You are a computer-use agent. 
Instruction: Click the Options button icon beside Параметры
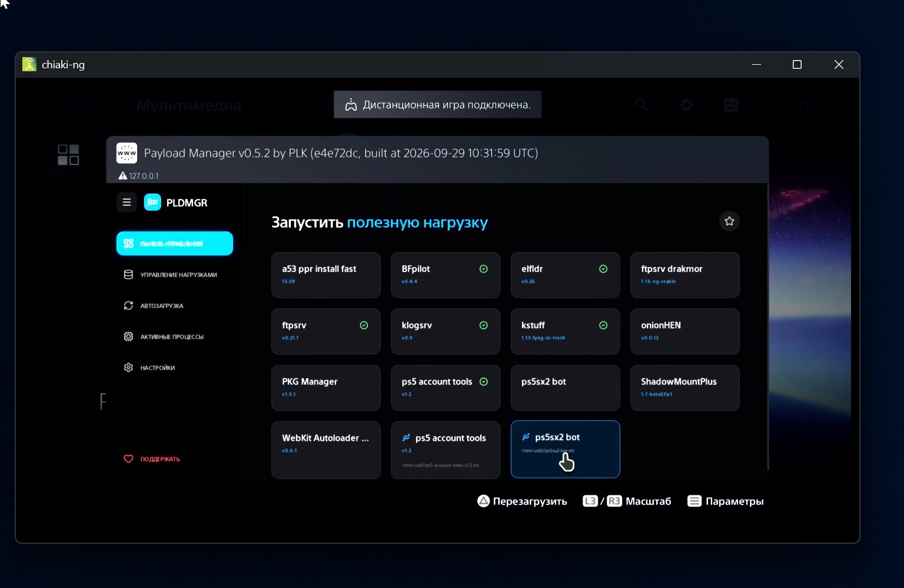click(694, 501)
